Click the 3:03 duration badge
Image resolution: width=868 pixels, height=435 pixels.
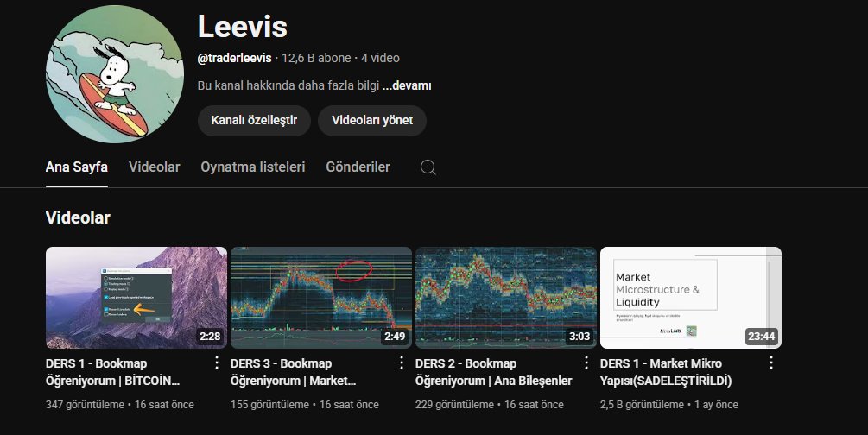coord(580,337)
